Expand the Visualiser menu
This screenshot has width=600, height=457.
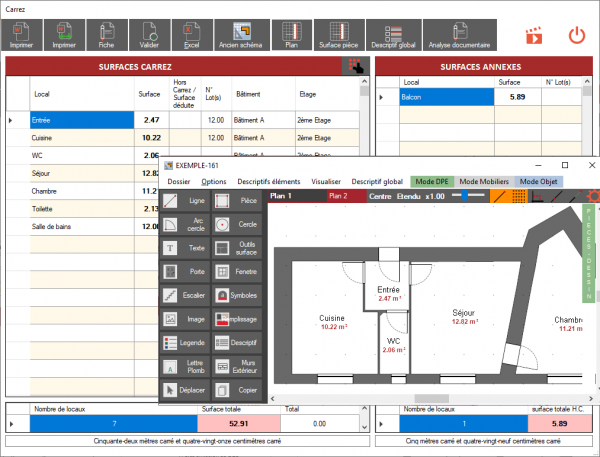[325, 182]
